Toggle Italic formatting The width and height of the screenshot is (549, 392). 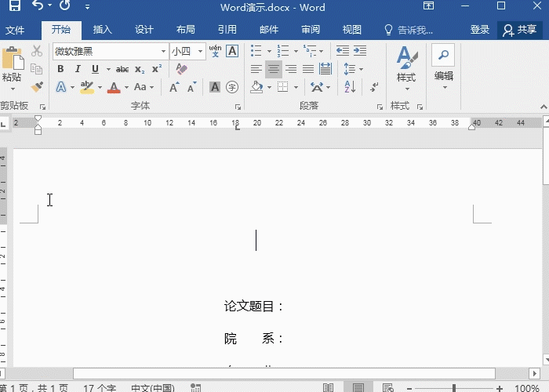coord(78,69)
